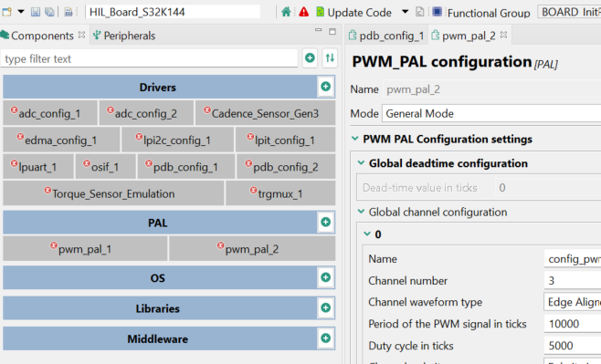
Task: Select the pwm_pal_1 component
Action: tap(85, 249)
